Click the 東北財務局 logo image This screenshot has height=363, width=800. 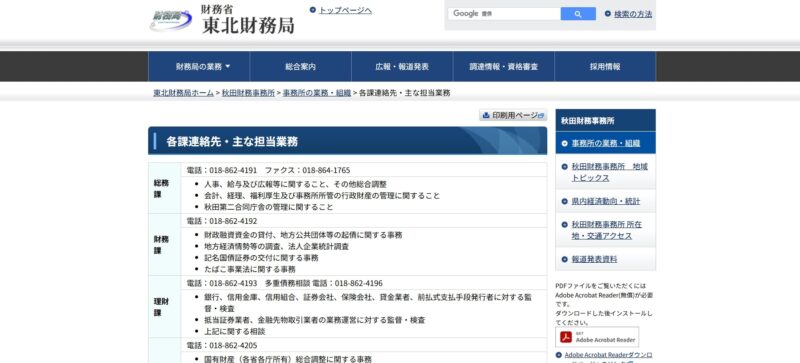[222, 19]
